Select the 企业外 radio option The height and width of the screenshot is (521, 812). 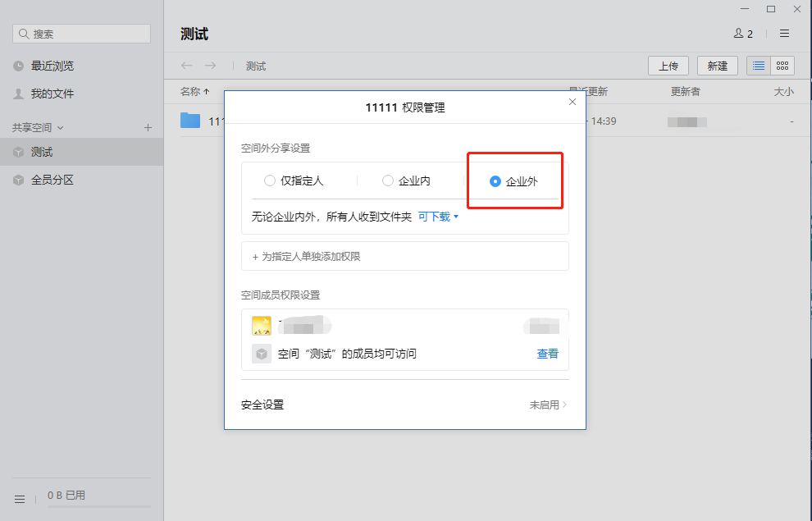[x=513, y=181]
